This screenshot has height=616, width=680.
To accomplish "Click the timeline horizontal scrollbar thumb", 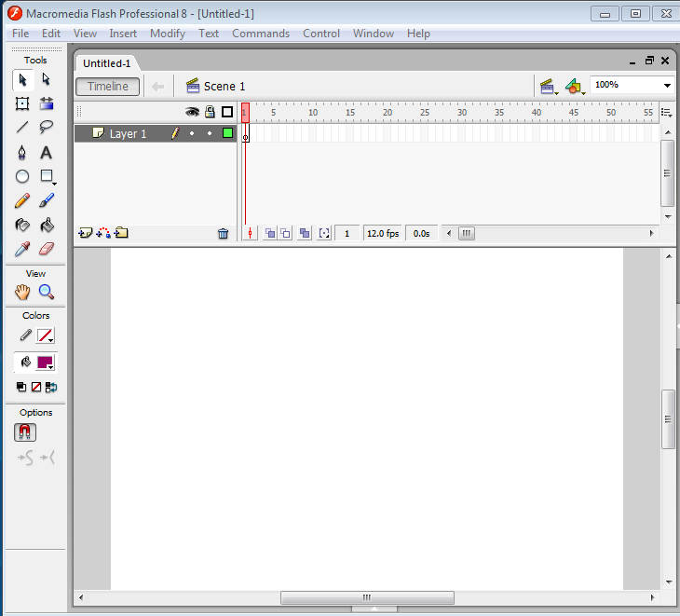I will pos(467,233).
